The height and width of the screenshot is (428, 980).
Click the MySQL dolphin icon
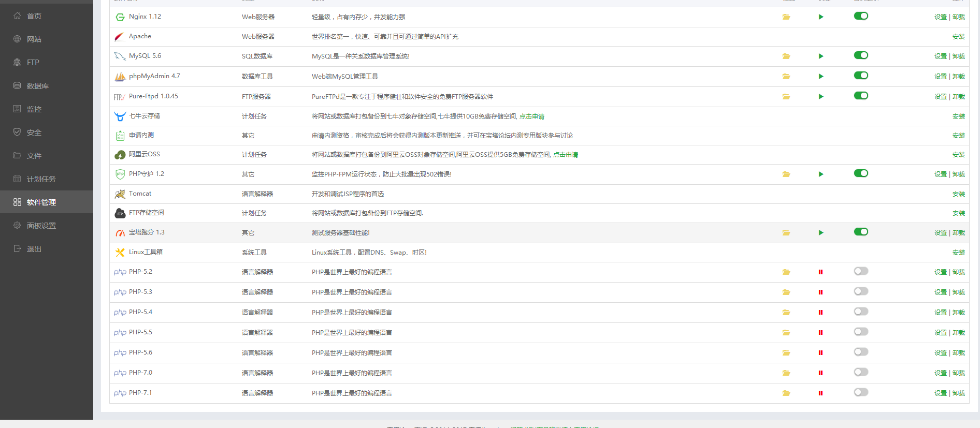tap(120, 56)
